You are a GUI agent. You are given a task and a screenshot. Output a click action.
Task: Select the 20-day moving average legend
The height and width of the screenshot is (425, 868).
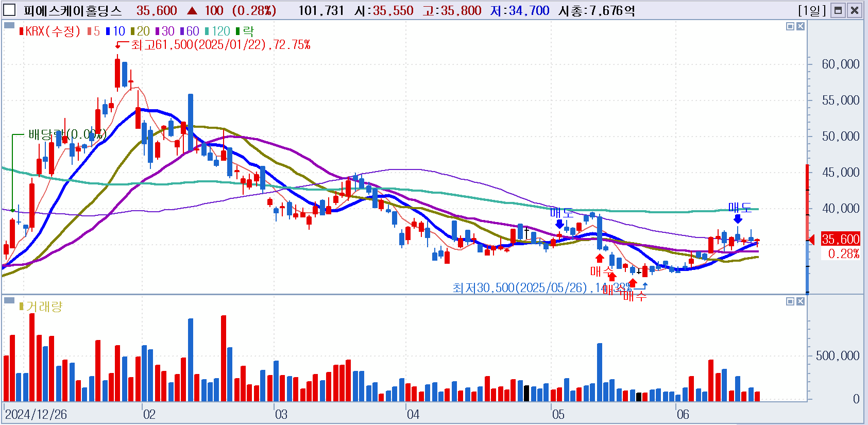(140, 31)
